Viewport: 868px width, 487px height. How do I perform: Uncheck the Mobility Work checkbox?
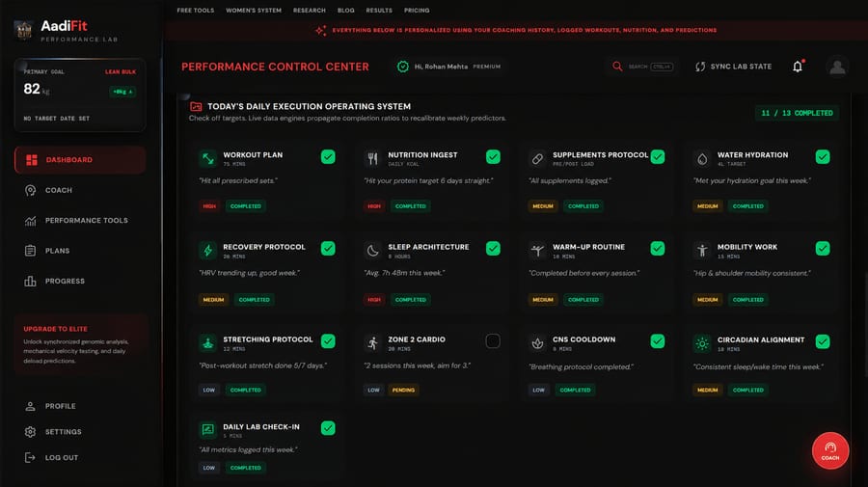(822, 249)
